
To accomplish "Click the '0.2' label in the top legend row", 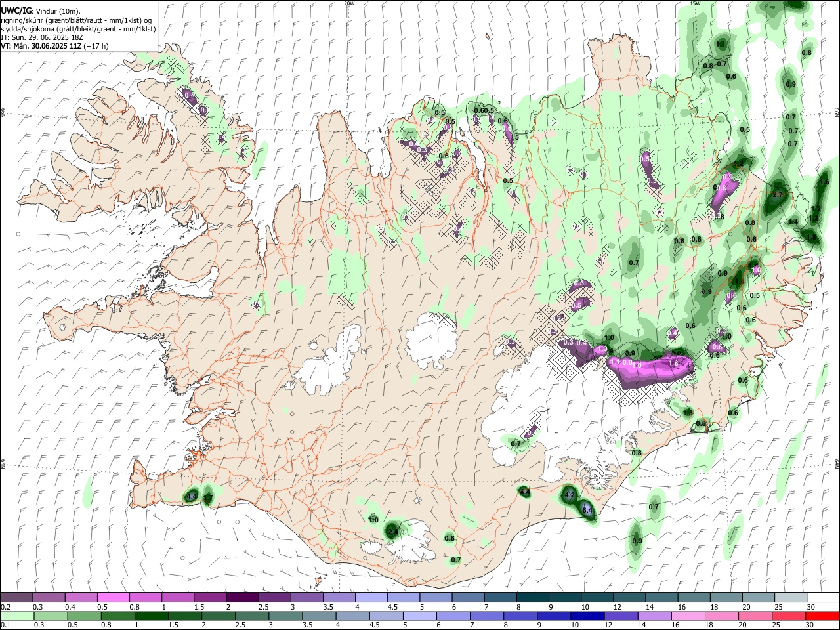I will click(6, 607).
